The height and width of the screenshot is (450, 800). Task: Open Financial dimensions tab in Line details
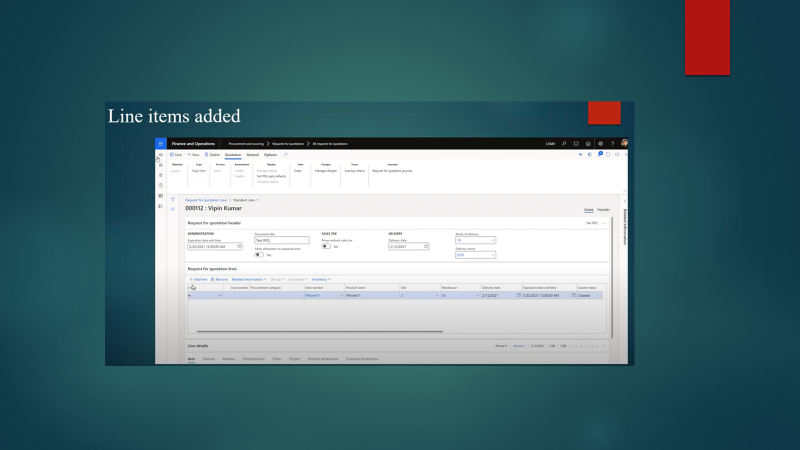point(362,359)
